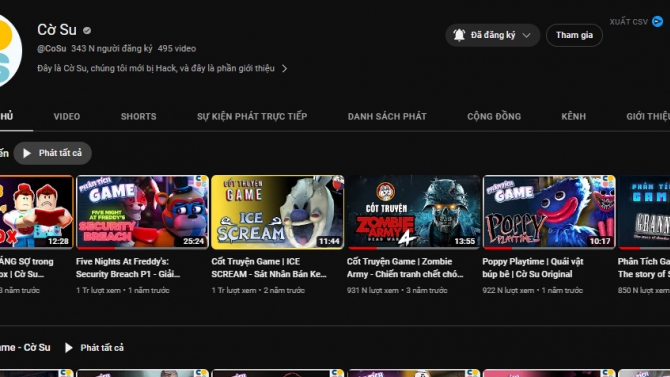Click the 343 N người đăng ký count

(112, 49)
